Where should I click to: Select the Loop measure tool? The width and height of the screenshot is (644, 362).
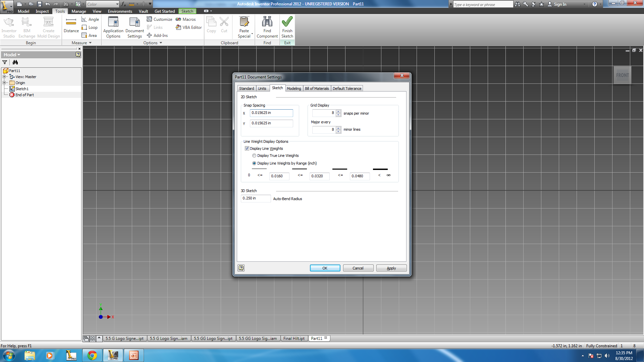[90, 27]
